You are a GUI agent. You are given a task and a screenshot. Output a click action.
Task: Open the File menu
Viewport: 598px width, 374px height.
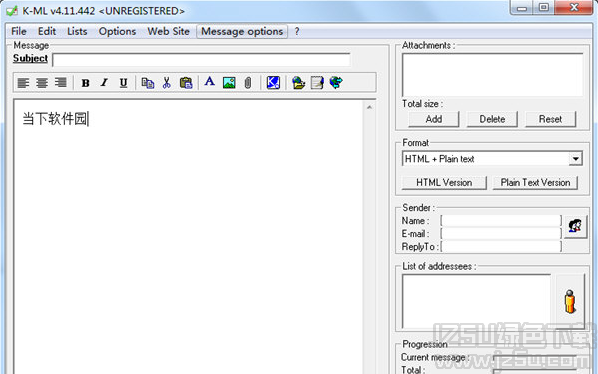click(19, 31)
